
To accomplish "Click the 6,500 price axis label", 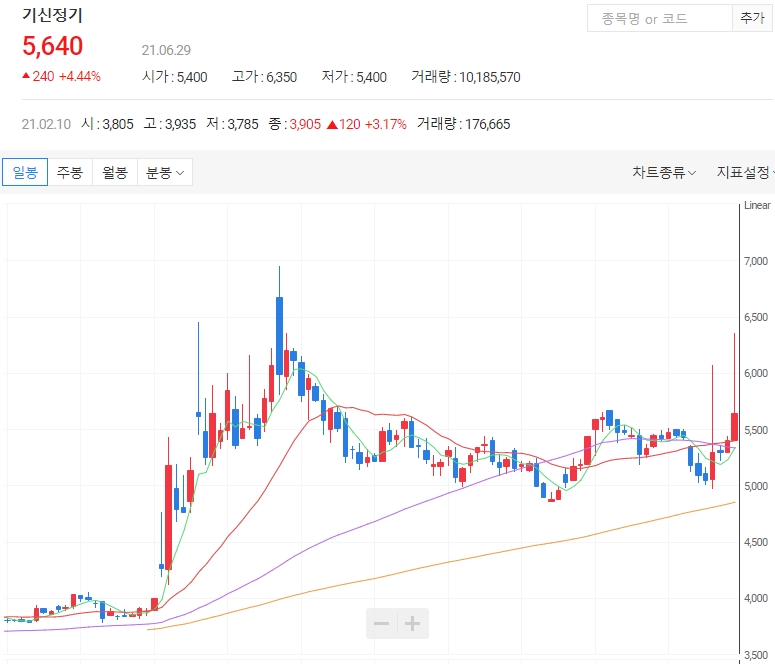I will point(756,317).
